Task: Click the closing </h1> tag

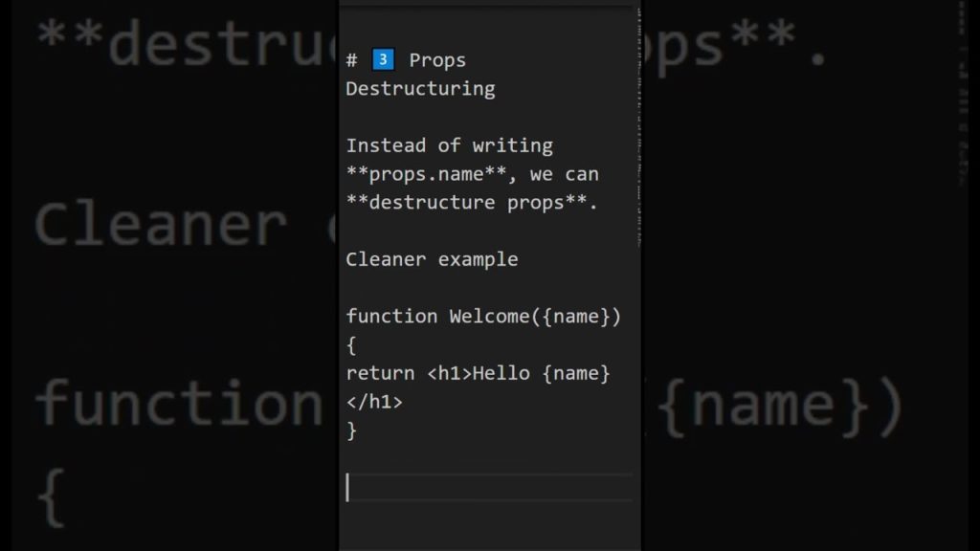Action: point(374,402)
